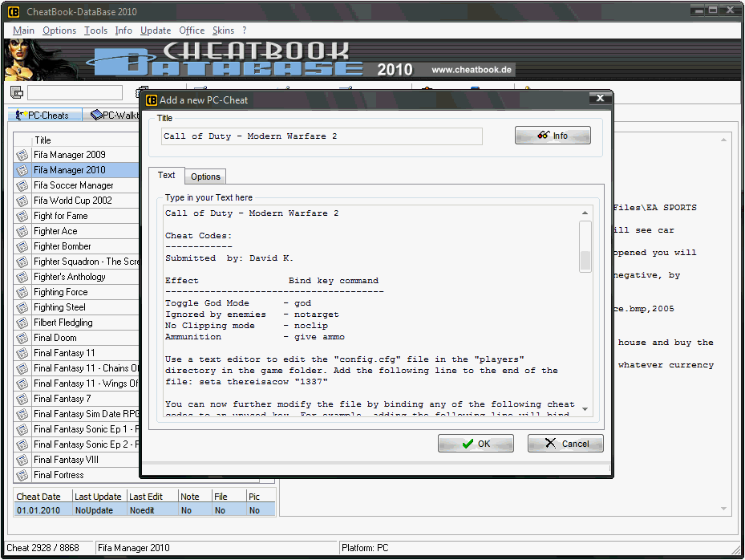Screen dimensions: 745x560
Task: Click the document icon beside Fighter Ace
Action: click(23, 231)
